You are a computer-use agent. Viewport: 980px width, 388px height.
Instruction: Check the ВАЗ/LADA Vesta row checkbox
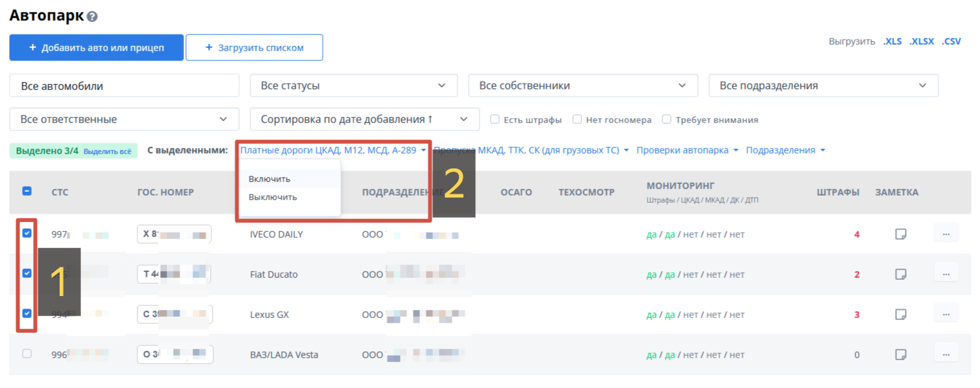pyautogui.click(x=27, y=354)
